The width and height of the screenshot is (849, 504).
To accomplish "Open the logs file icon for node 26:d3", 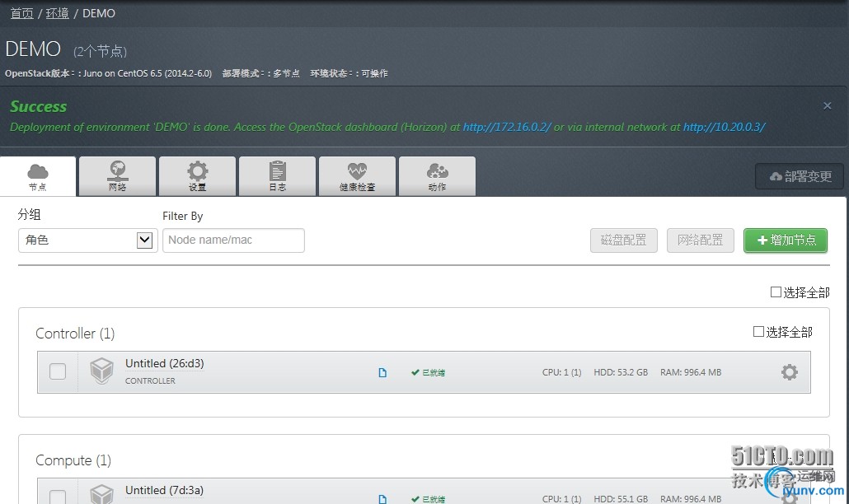I will coord(382,372).
